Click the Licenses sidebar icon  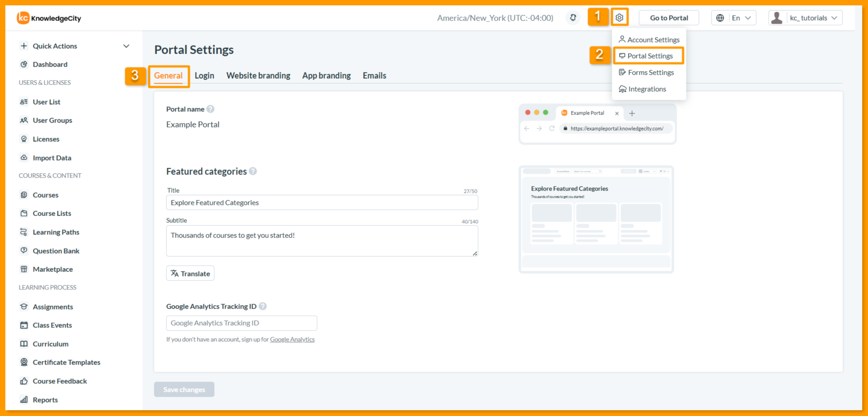tap(24, 139)
